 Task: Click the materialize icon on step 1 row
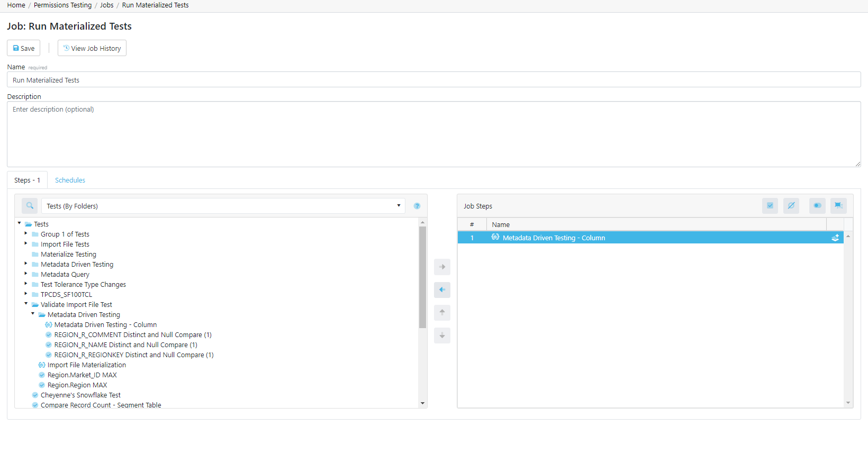pos(835,238)
